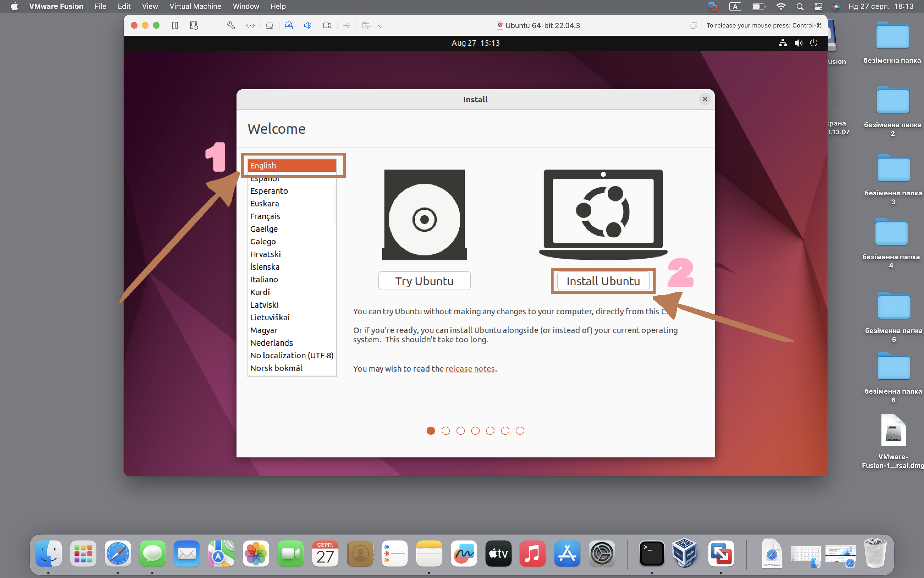Select English in the language list
Image resolution: width=924 pixels, height=578 pixels.
click(292, 165)
